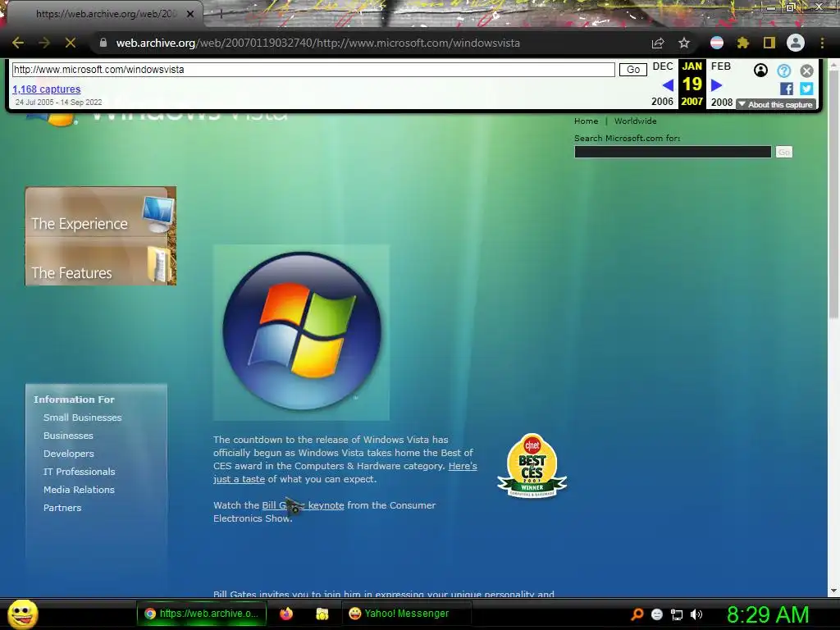Open the Home link

pyautogui.click(x=586, y=121)
